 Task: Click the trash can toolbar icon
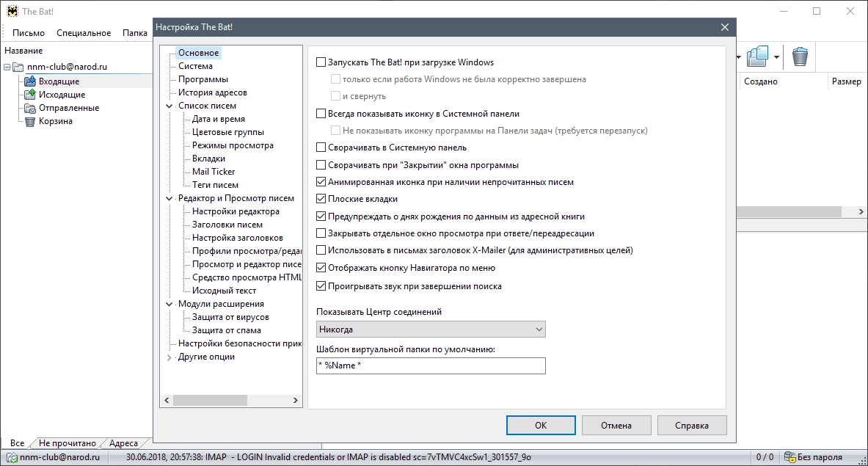(800, 57)
